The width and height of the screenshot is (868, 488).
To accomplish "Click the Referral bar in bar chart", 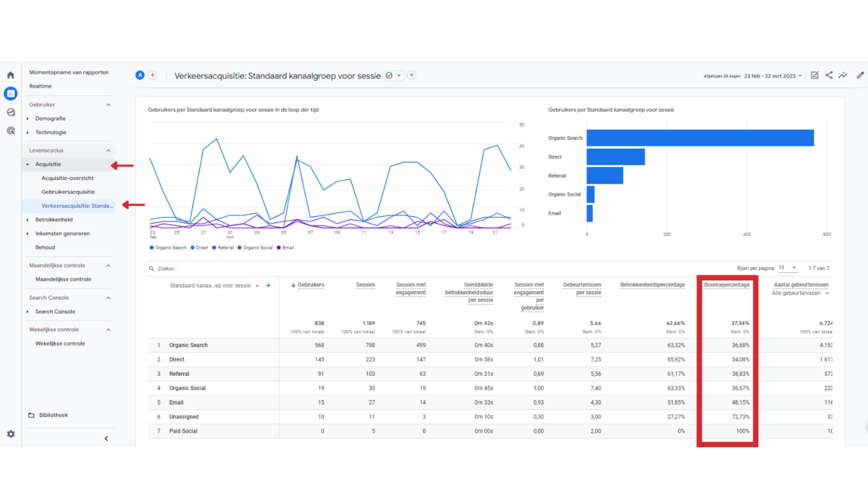I will click(x=605, y=176).
